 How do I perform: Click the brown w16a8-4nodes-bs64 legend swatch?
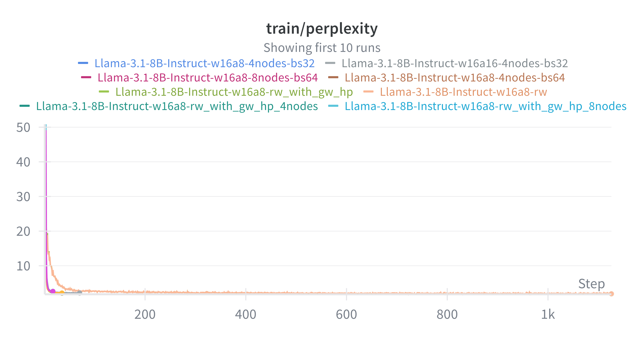[x=333, y=77]
